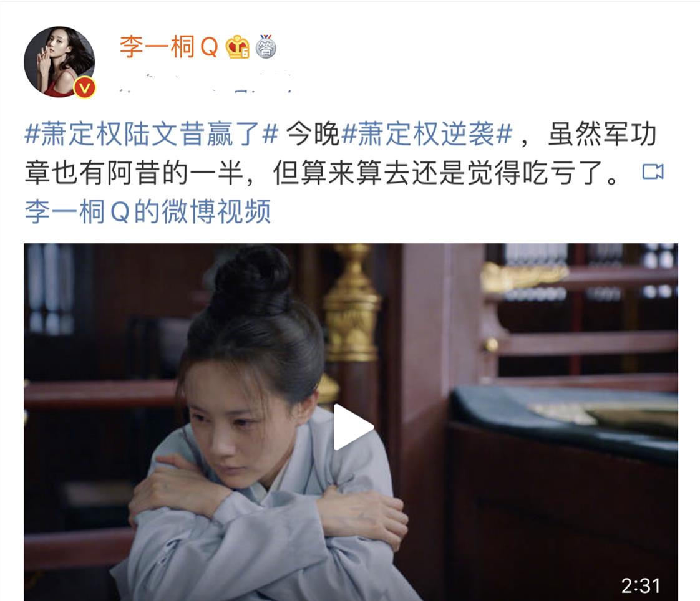Open the username 李一桐Q link
The image size is (700, 601).
(168, 46)
